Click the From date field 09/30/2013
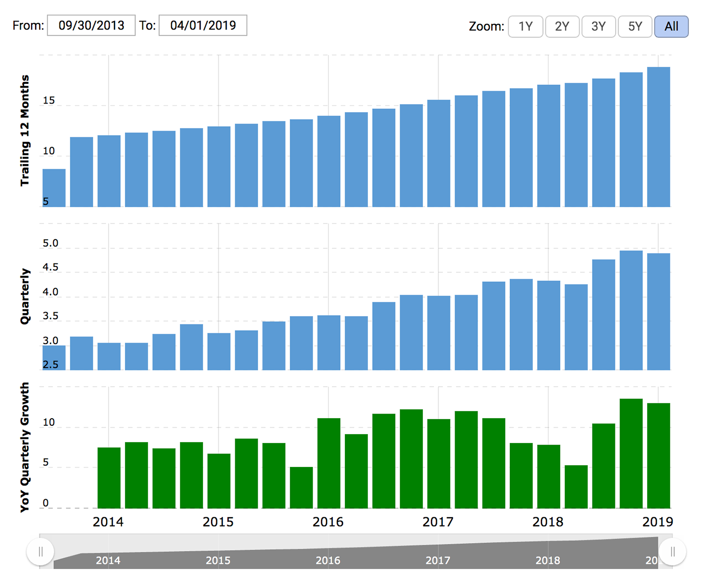 pyautogui.click(x=91, y=25)
